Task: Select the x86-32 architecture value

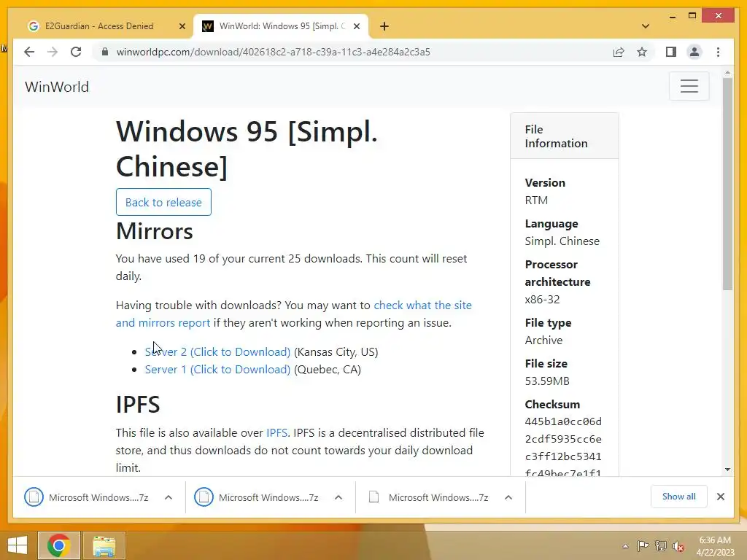Action: point(542,300)
